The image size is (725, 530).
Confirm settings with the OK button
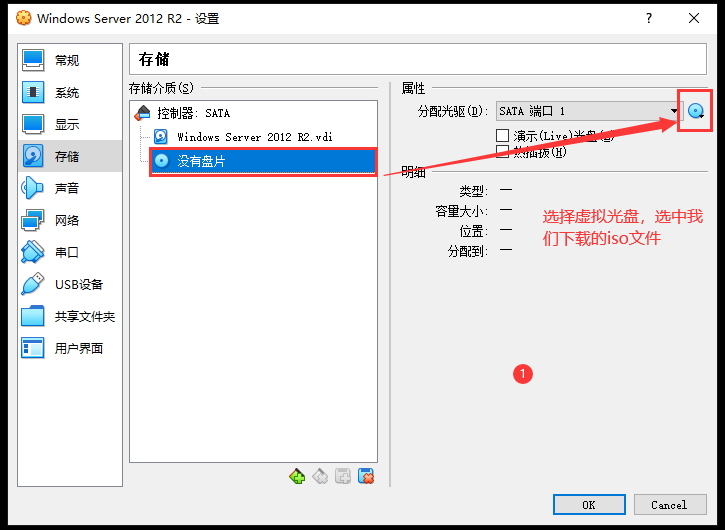(x=589, y=505)
